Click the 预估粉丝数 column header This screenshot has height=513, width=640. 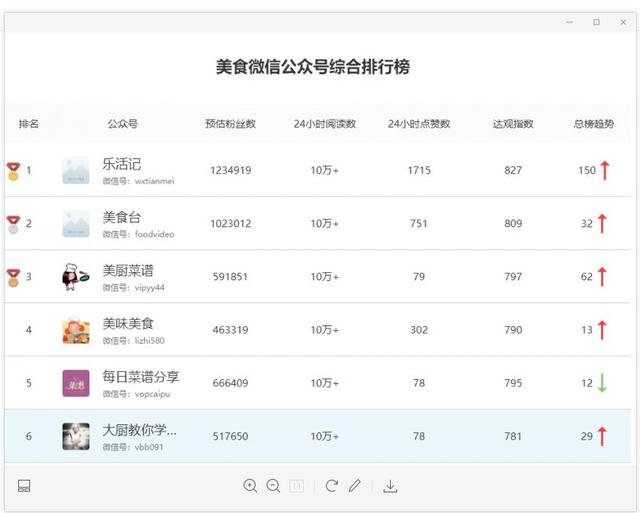(230, 124)
